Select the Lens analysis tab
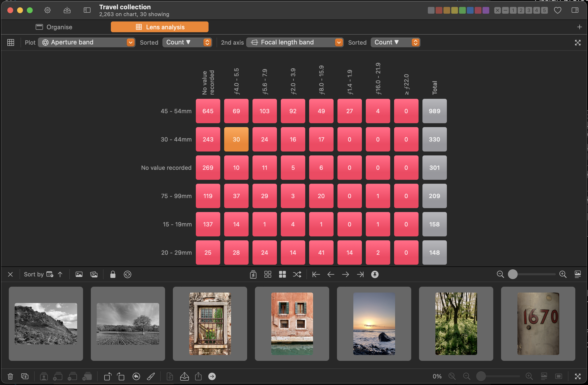Image resolution: width=588 pixels, height=385 pixels. 160,27
